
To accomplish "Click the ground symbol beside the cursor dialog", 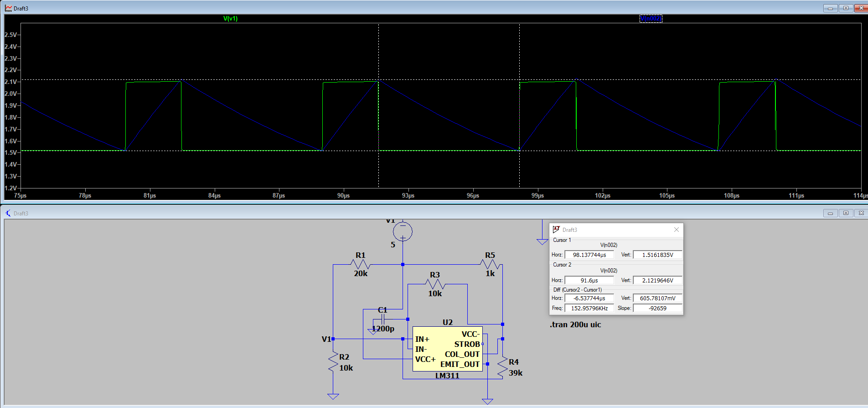I will coord(542,241).
